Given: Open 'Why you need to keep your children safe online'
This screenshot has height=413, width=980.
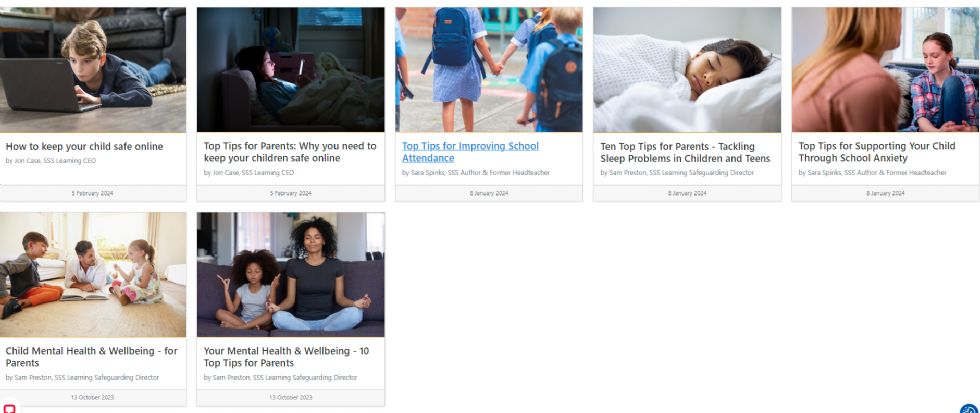Looking at the screenshot, I should [x=290, y=152].
